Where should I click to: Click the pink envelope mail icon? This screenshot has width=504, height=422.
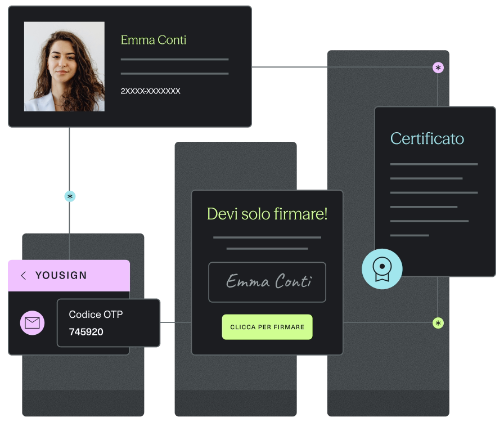pos(32,323)
